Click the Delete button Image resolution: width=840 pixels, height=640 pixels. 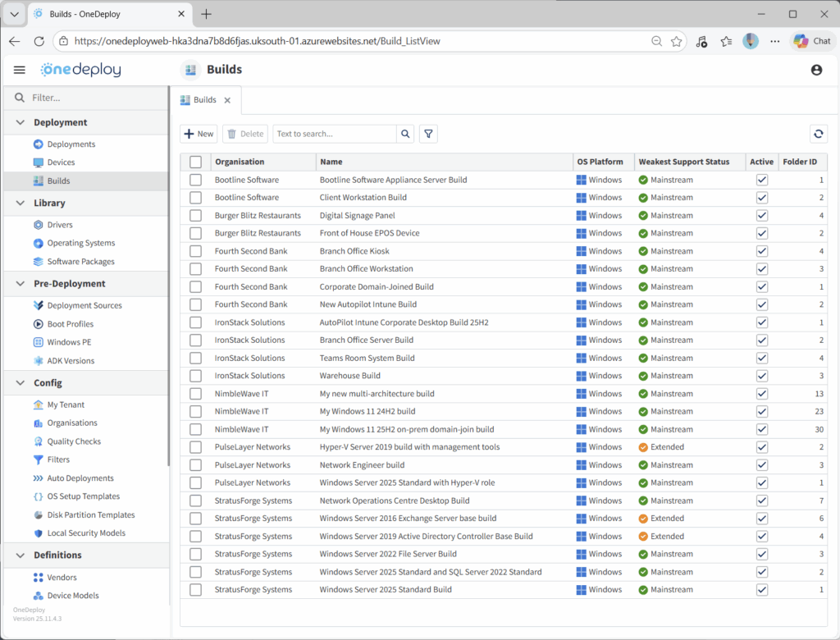[x=245, y=134]
